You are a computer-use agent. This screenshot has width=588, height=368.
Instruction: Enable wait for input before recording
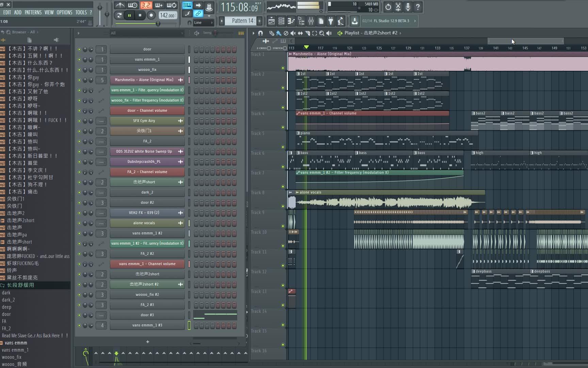tap(133, 5)
